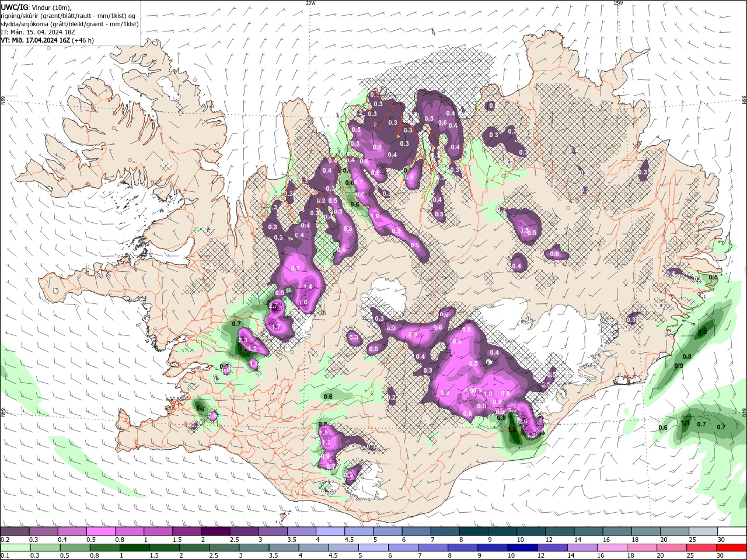
Task: Click the 15W longitude label at top
Action: (617, 3)
